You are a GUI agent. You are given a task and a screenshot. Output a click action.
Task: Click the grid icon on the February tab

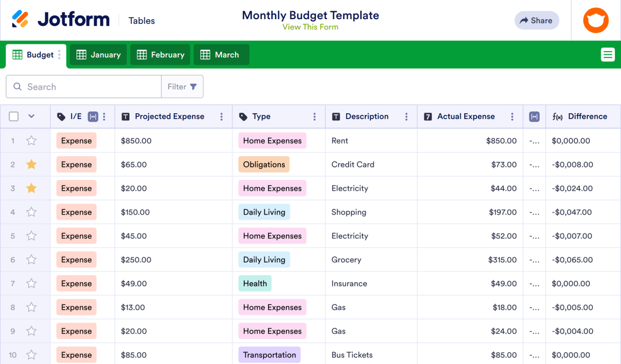[143, 54]
